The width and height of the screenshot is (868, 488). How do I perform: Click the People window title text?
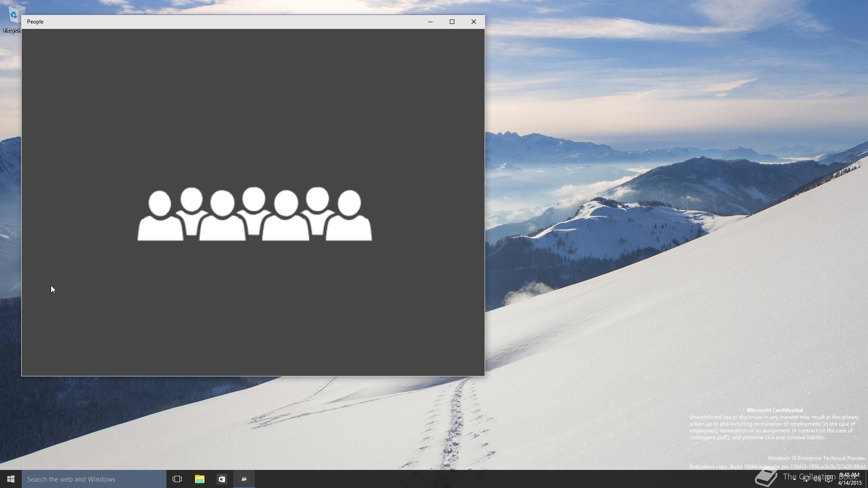click(x=35, y=22)
